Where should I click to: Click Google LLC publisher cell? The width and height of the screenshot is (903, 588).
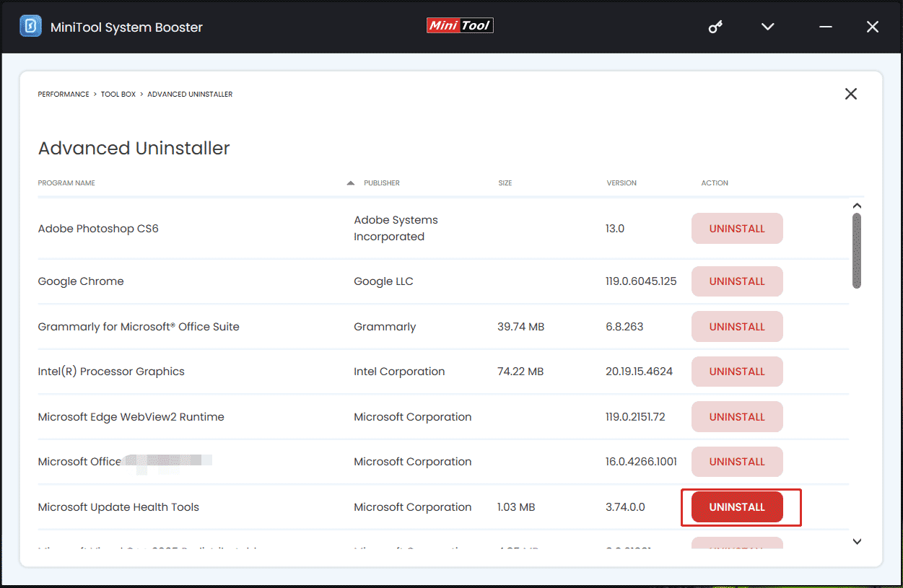coord(383,281)
